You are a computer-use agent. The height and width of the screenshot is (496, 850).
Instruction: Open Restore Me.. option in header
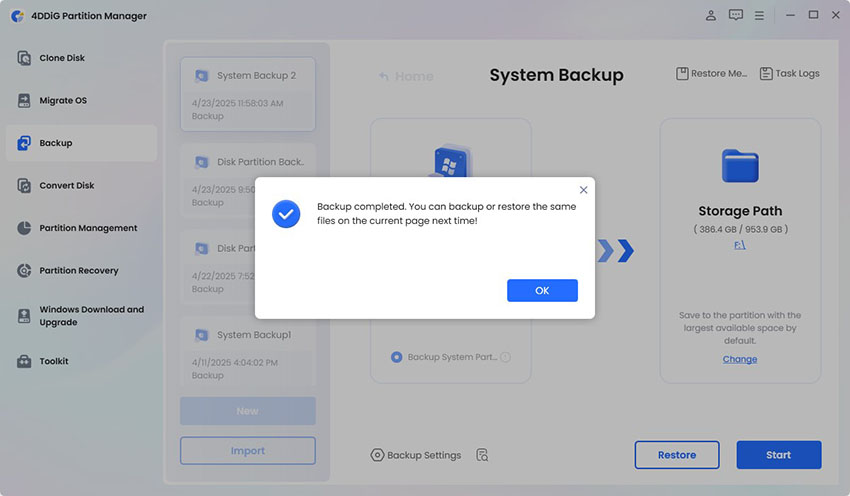click(712, 73)
